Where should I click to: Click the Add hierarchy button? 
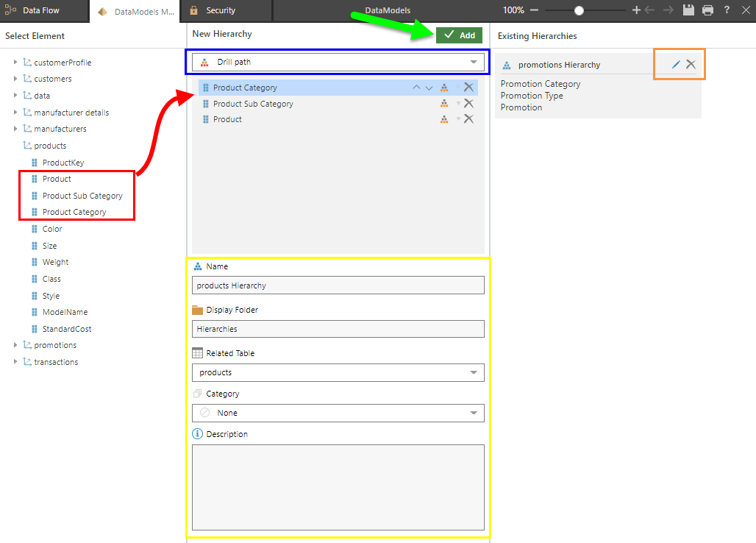(459, 35)
